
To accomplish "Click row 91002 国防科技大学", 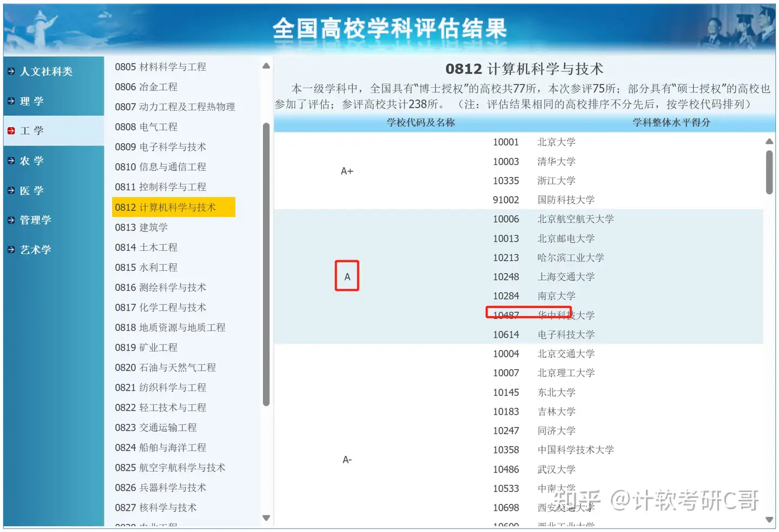I will point(544,200).
